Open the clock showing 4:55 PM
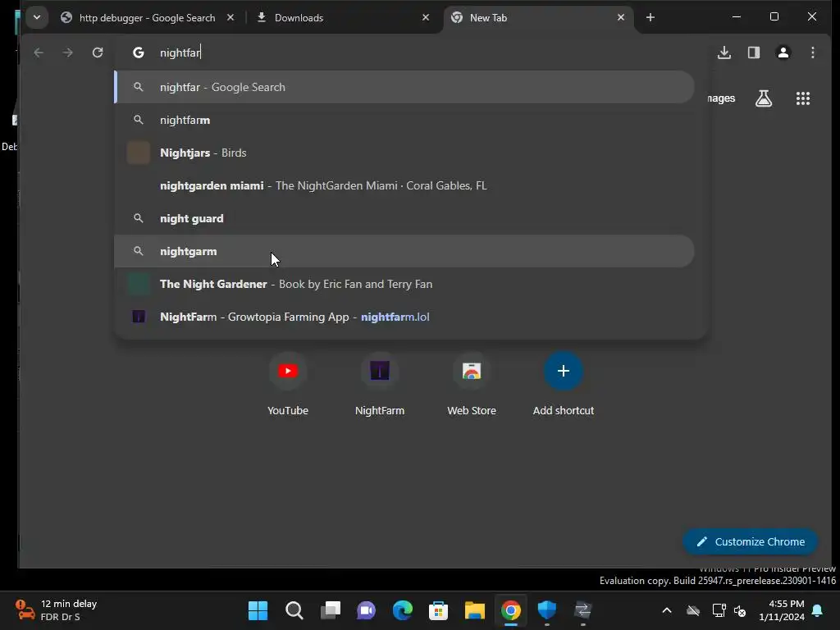 coord(781,610)
